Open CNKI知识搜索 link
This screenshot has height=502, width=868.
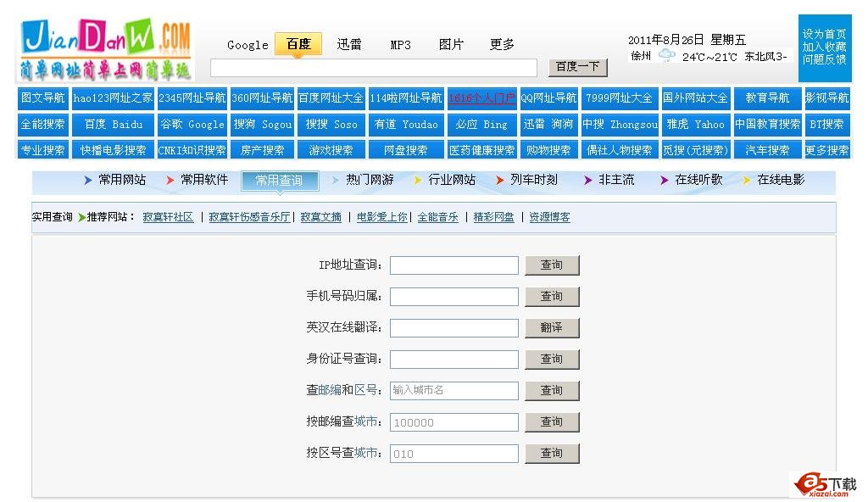pyautogui.click(x=192, y=150)
